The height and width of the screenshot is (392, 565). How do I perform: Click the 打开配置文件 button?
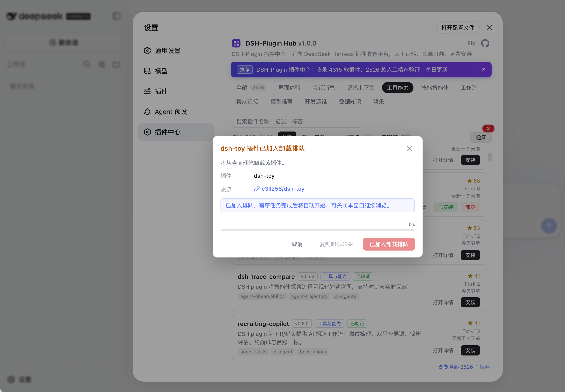pos(458,28)
